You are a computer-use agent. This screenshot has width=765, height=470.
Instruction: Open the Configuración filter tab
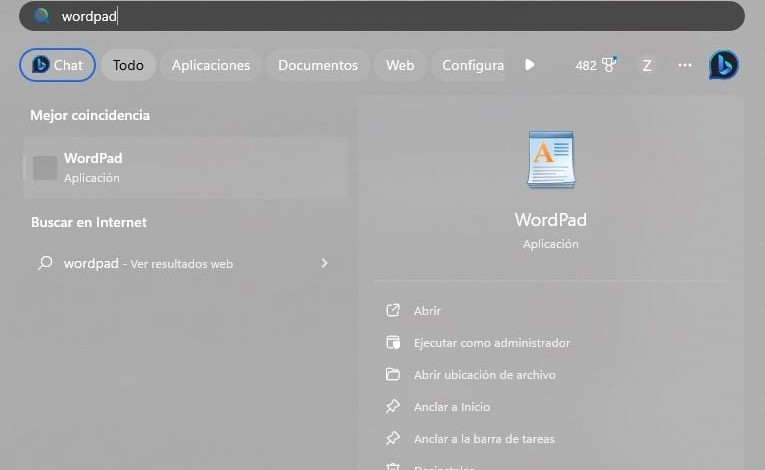[x=468, y=65]
